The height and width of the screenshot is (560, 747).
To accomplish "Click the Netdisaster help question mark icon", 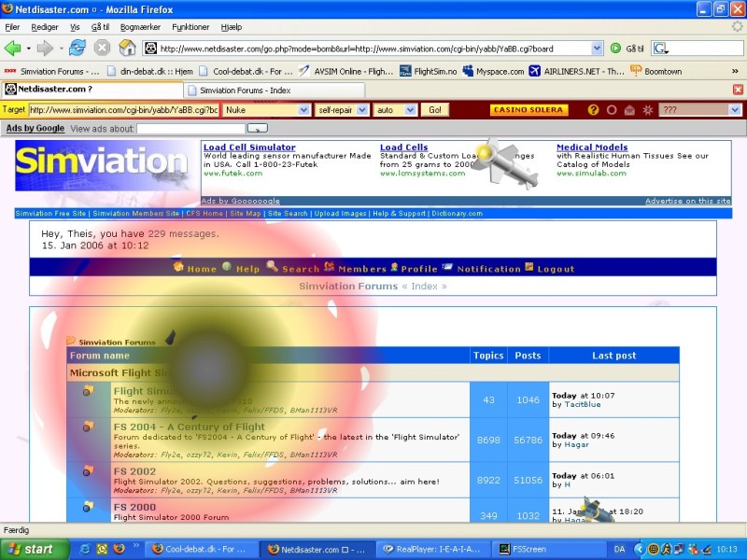I will pyautogui.click(x=593, y=110).
